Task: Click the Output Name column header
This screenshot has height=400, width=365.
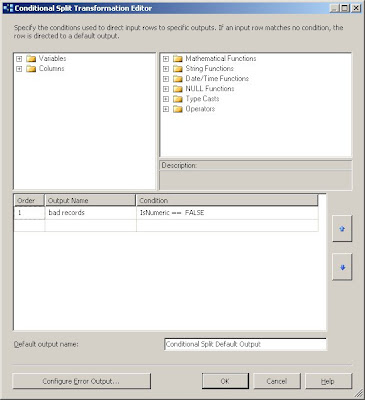Action: (x=90, y=200)
